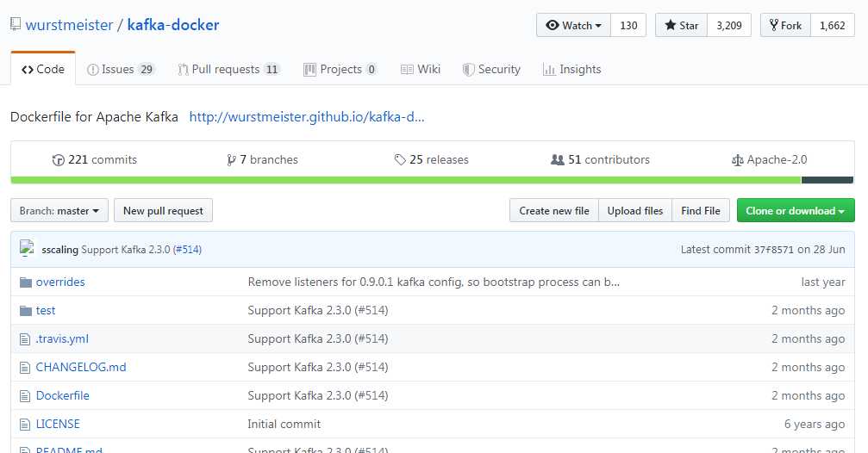Click the repository book icon beside wurstmeister
This screenshot has width=868, height=453.
(x=16, y=24)
